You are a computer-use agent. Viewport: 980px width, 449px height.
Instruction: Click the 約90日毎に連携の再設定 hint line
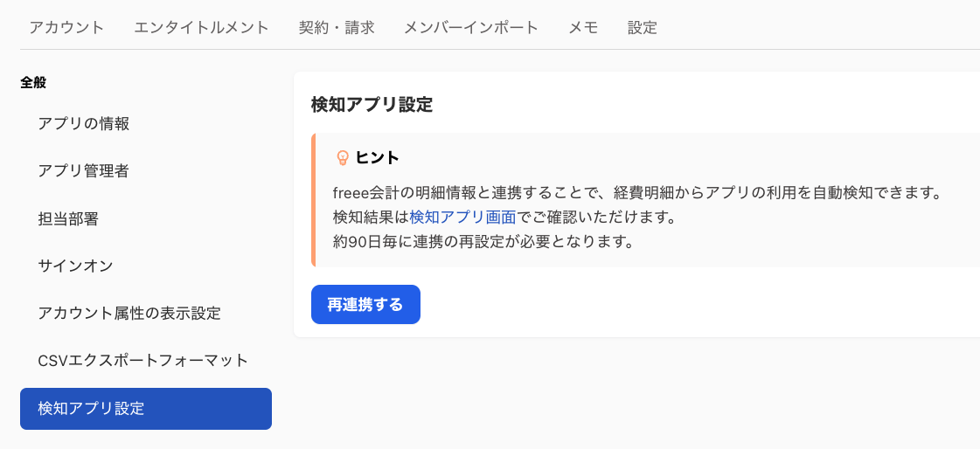483,241
